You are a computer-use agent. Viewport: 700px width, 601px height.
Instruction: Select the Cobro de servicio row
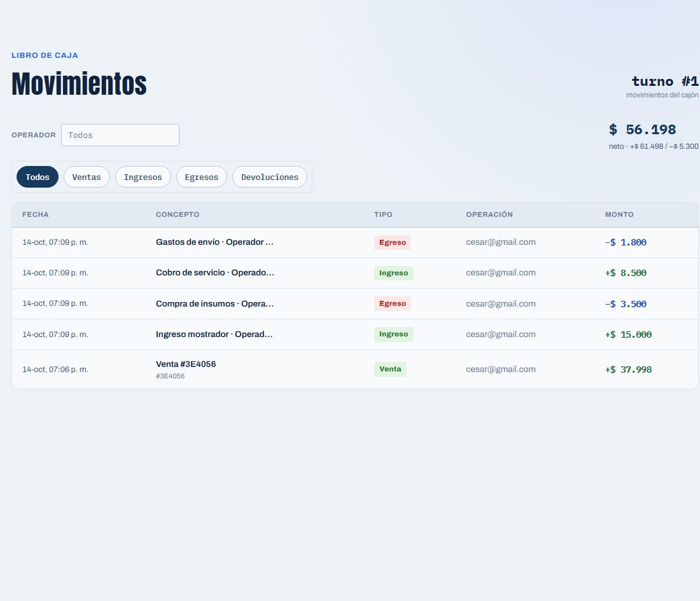(x=355, y=273)
